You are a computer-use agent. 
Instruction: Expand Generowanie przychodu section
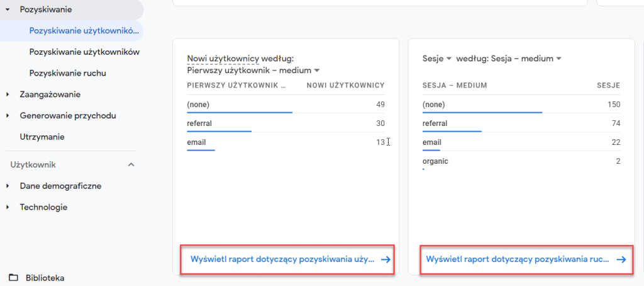point(8,116)
